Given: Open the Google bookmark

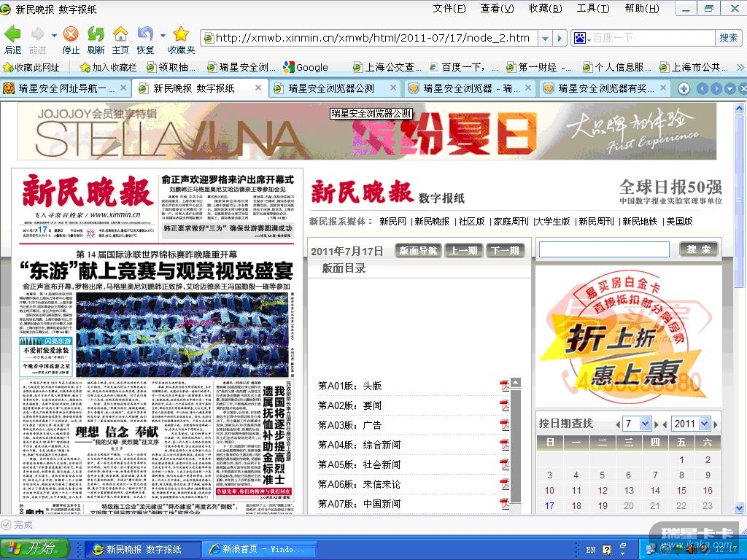Looking at the screenshot, I should point(306,68).
